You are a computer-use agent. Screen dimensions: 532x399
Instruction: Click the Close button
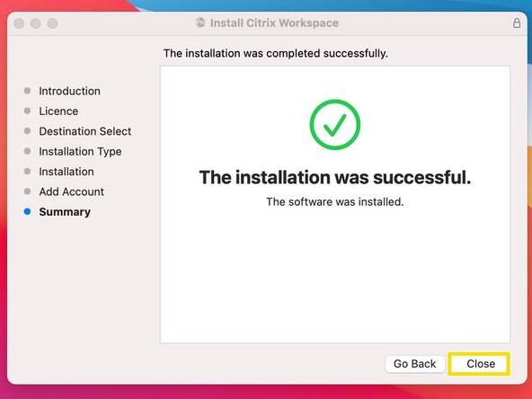pos(479,364)
